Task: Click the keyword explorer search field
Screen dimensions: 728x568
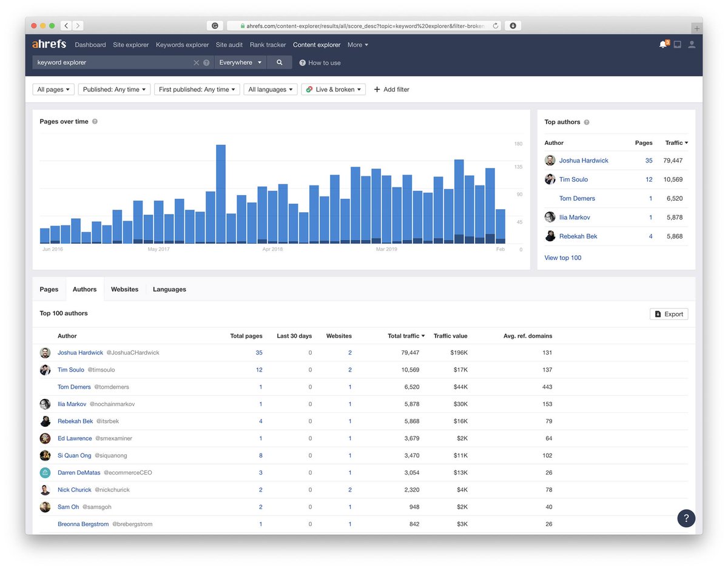Action: point(114,62)
